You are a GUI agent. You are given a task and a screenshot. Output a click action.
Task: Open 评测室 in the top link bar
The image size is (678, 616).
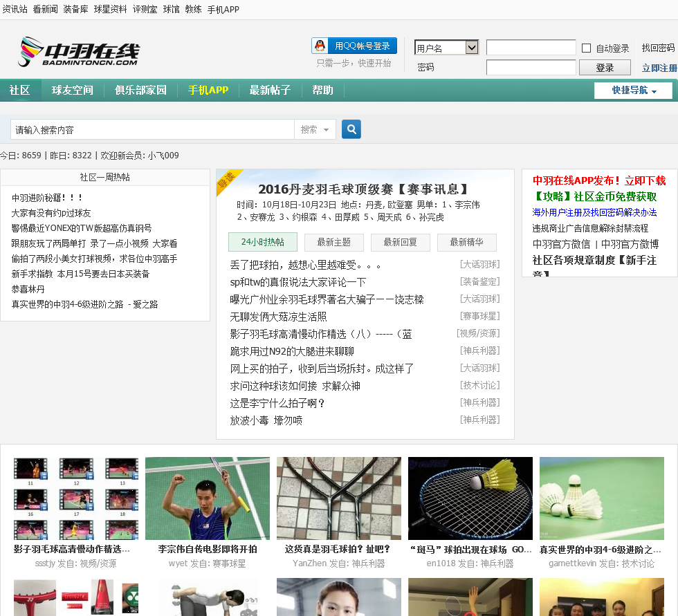[x=145, y=9]
